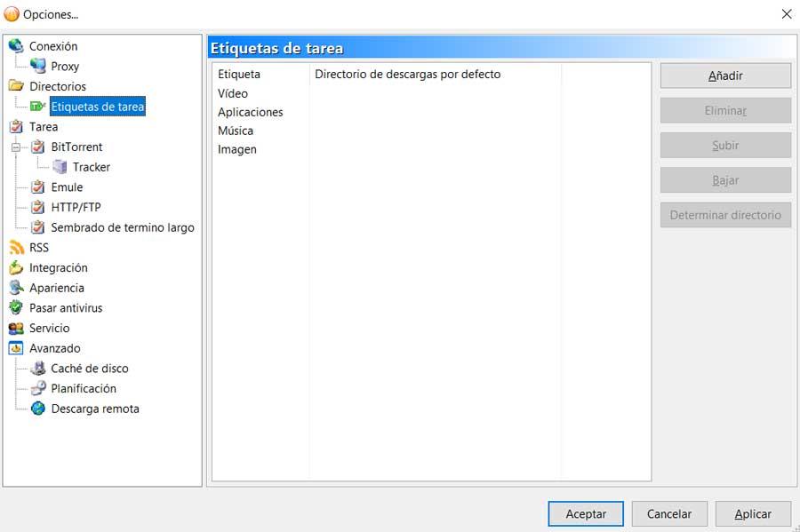Viewport: 800px width, 532px height.
Task: Click the Cancelar button
Action: [669, 513]
